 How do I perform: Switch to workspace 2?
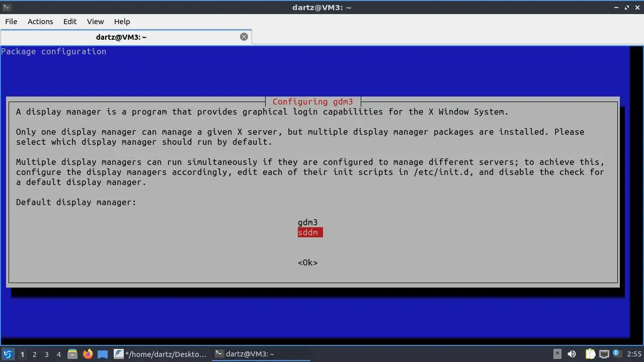(x=34, y=354)
